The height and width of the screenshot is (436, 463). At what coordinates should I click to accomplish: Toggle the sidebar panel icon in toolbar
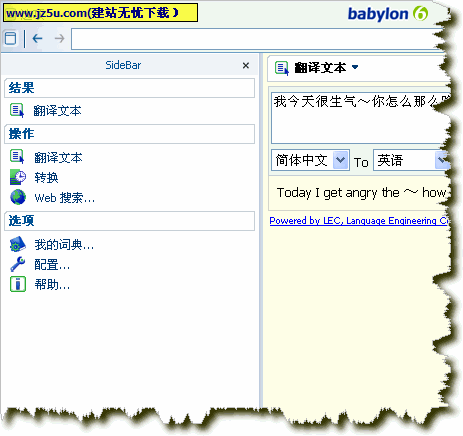pos(10,38)
